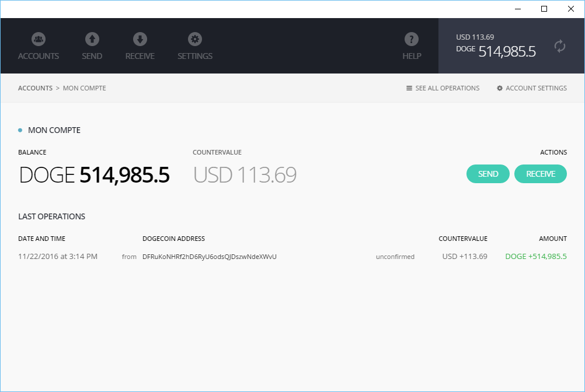Click the green Receive button
The image size is (585, 392).
(x=541, y=174)
